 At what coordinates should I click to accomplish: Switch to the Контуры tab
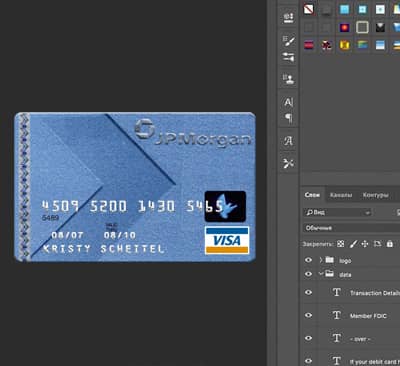[375, 195]
